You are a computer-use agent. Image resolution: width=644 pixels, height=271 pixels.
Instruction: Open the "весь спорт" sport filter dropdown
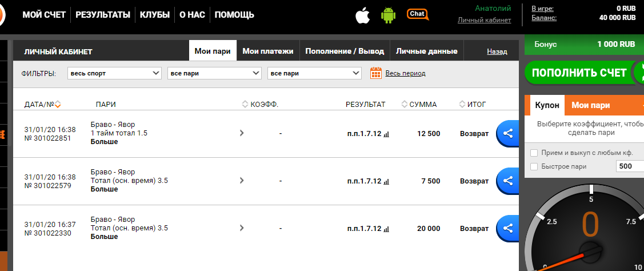tap(115, 73)
